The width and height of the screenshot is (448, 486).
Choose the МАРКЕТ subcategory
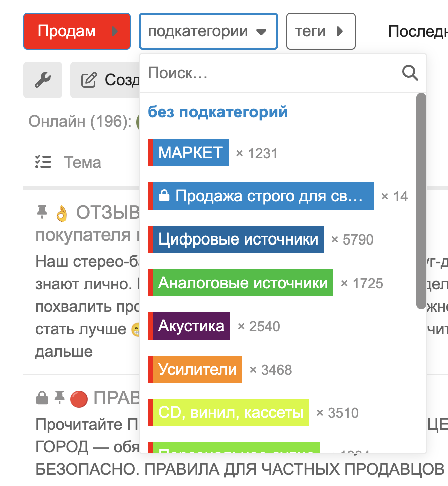[x=190, y=153]
